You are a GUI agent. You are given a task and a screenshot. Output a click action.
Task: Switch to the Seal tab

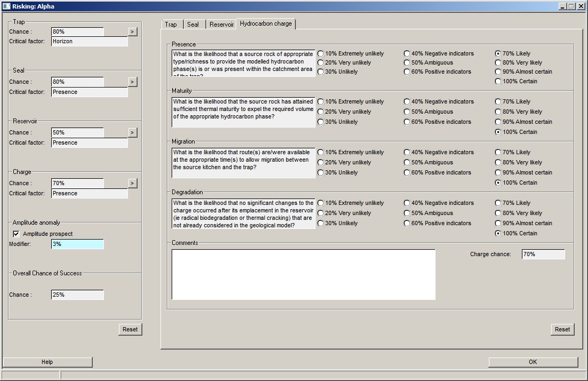[x=193, y=25]
